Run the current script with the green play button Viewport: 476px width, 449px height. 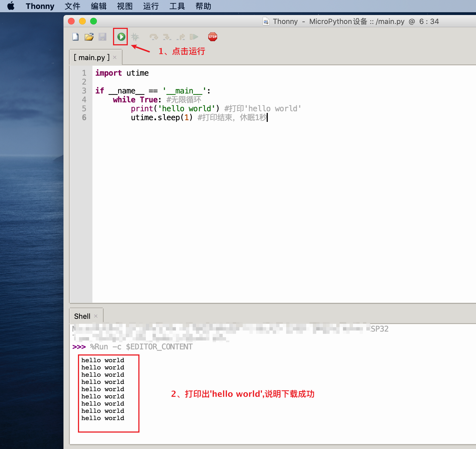[121, 37]
